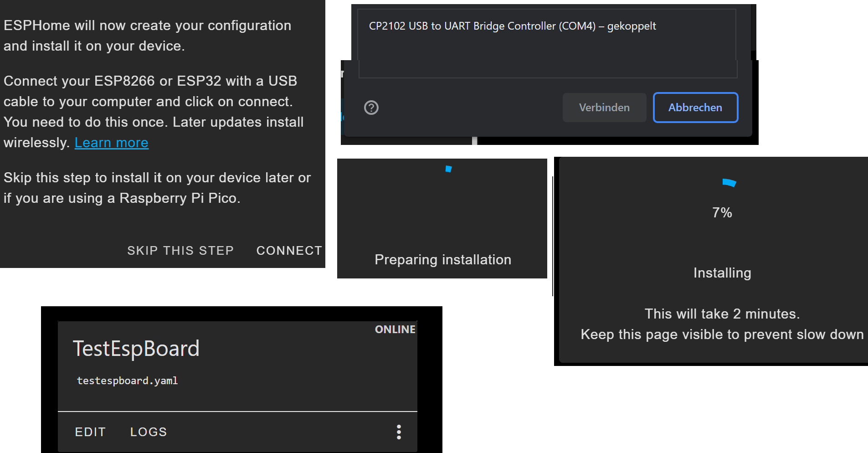The height and width of the screenshot is (453, 868).
Task: Click the 7% installation progress indicator
Action: point(722,212)
